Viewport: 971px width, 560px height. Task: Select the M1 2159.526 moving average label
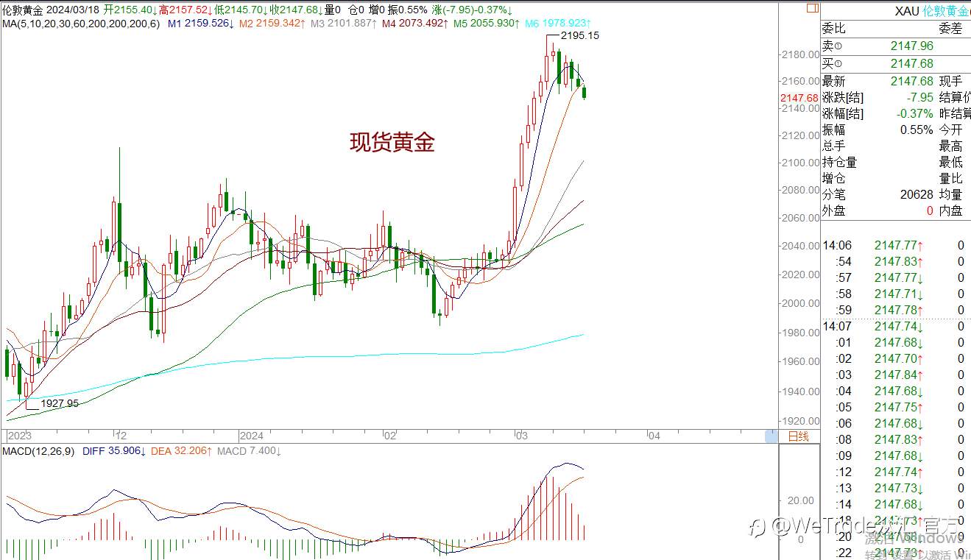pyautogui.click(x=201, y=24)
